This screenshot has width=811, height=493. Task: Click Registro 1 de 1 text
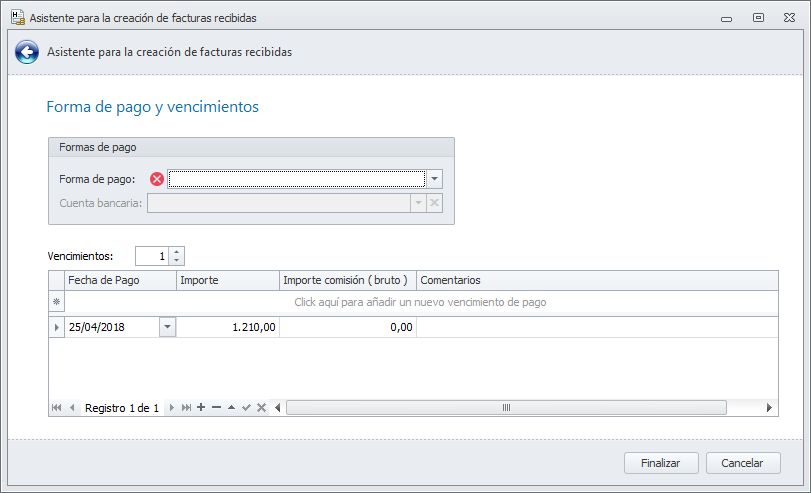(122, 408)
